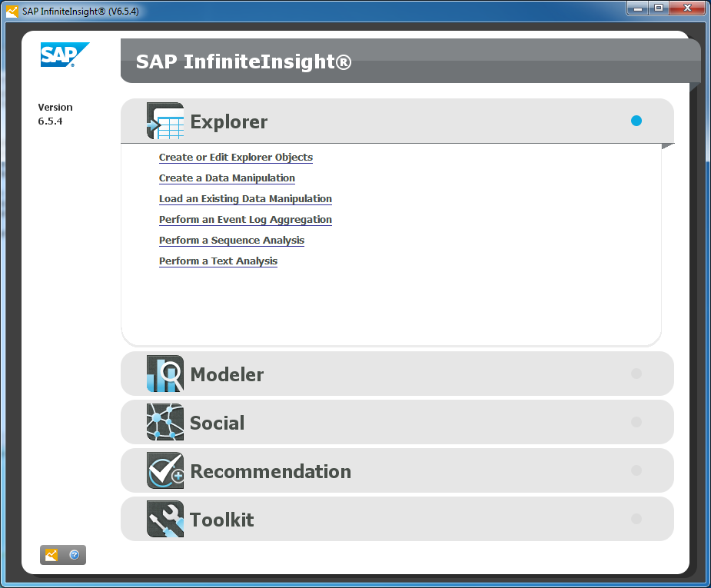This screenshot has width=711, height=588.
Task: Select the Modeler indicator dot
Action: pyautogui.click(x=636, y=374)
